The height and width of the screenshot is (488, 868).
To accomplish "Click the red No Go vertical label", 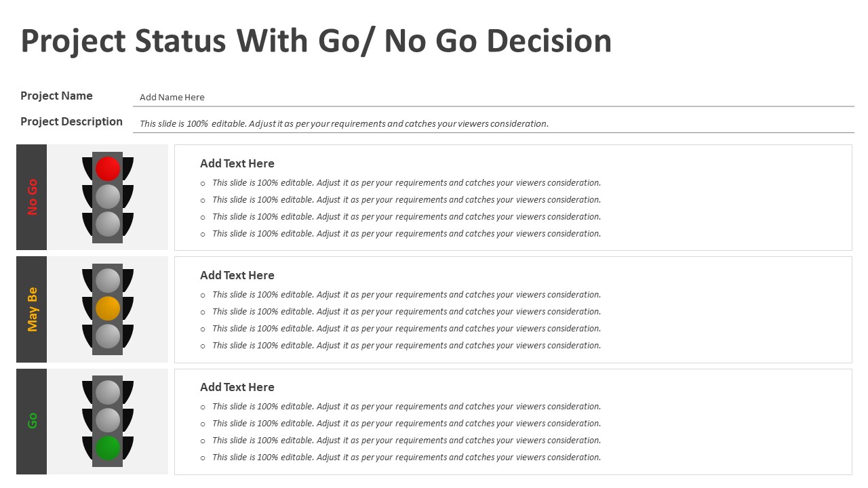I will (32, 197).
